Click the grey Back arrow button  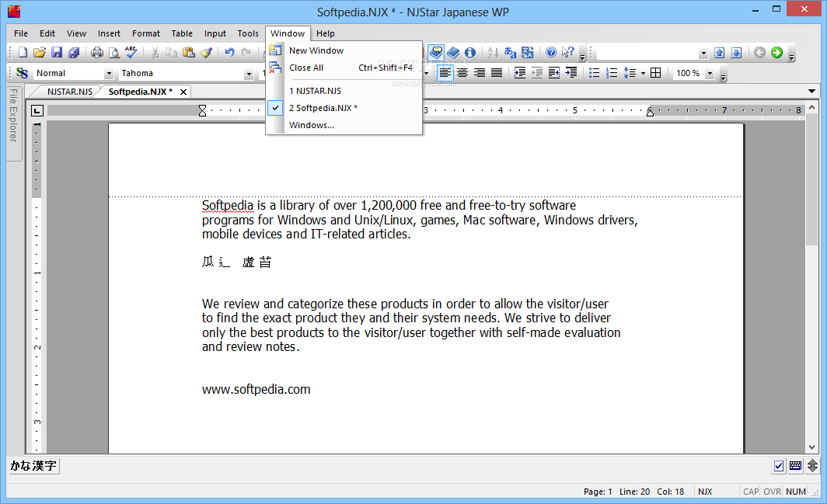click(x=759, y=52)
